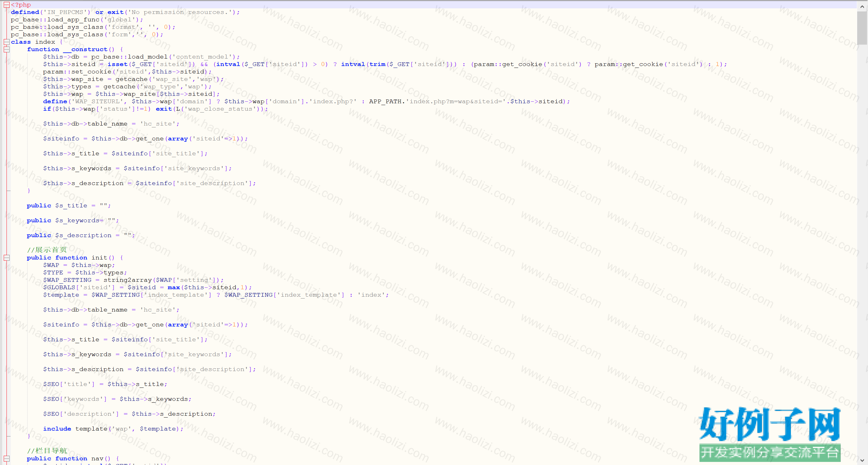Screen dimensions: 868x465
Task: Collapse the init function fold marker
Action: [x=7, y=258]
